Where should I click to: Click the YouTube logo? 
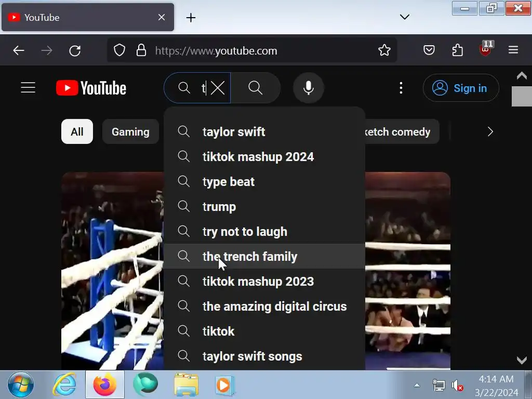click(91, 88)
